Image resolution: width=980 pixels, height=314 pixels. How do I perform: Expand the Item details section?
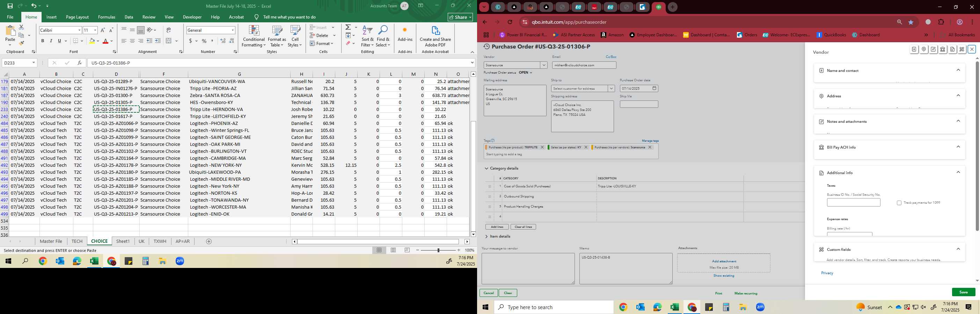pos(486,237)
